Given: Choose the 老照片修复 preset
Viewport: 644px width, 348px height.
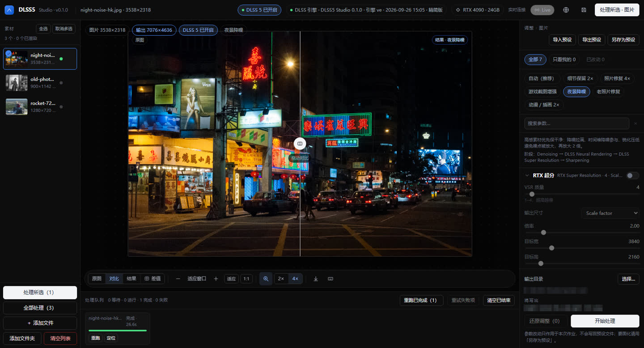Looking at the screenshot, I should click(x=608, y=92).
